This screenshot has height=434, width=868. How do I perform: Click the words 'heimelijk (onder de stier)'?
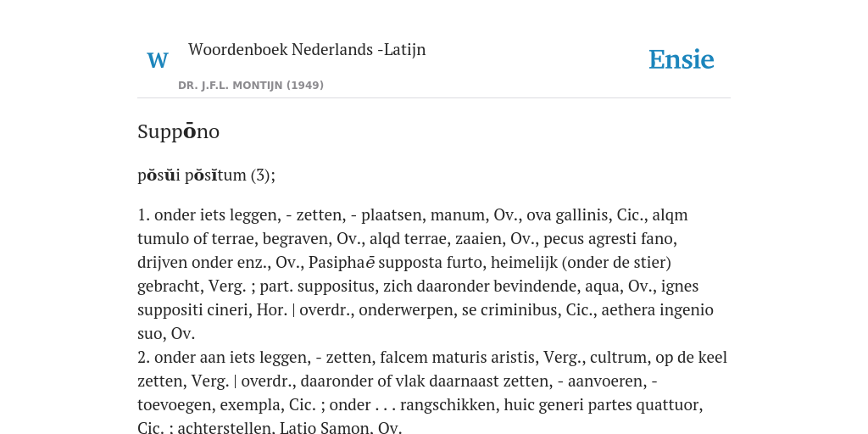tap(581, 263)
